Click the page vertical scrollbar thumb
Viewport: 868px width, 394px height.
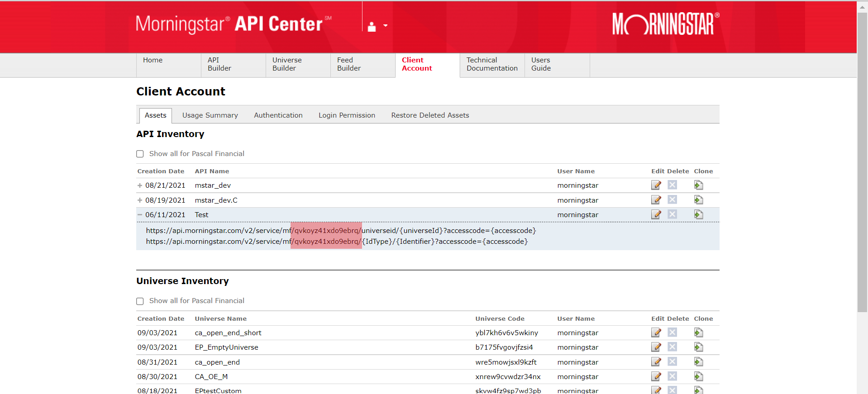[863, 163]
